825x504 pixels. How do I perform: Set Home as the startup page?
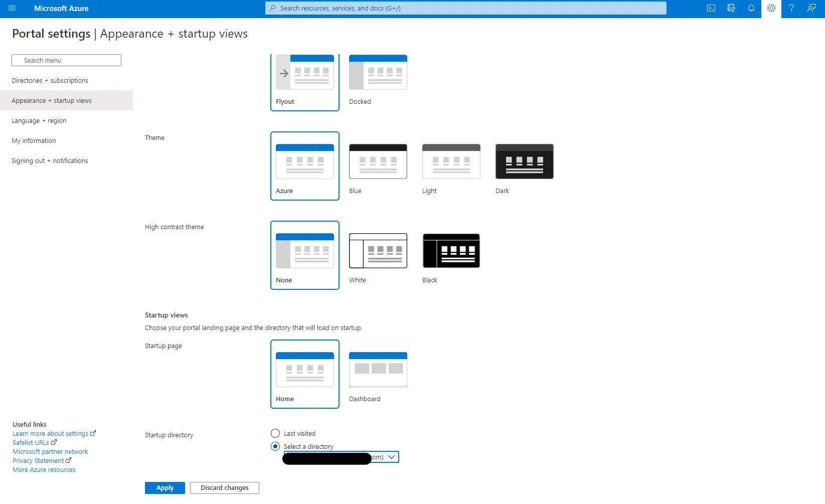pyautogui.click(x=305, y=374)
